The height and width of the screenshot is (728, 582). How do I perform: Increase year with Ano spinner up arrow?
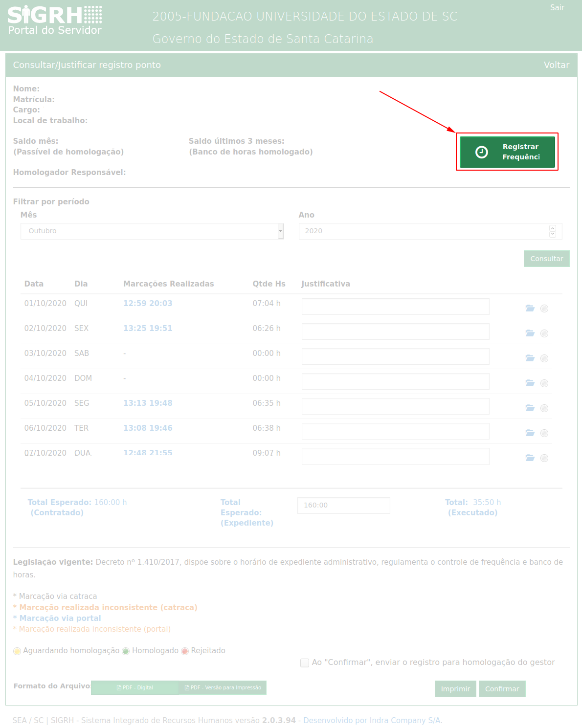(x=553, y=228)
